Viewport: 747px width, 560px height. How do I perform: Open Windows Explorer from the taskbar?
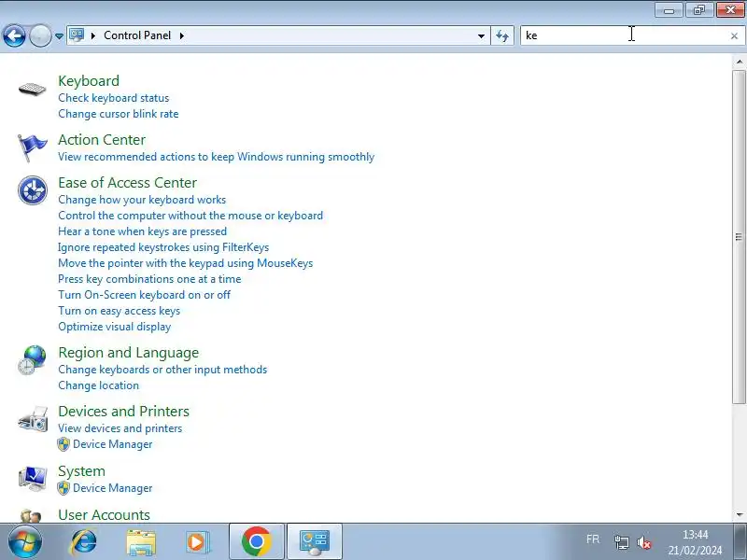coord(141,542)
